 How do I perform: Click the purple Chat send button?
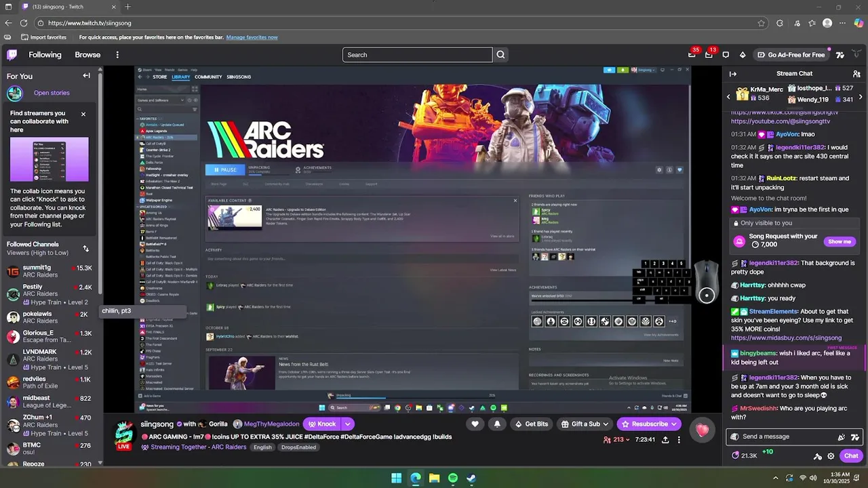click(850, 456)
